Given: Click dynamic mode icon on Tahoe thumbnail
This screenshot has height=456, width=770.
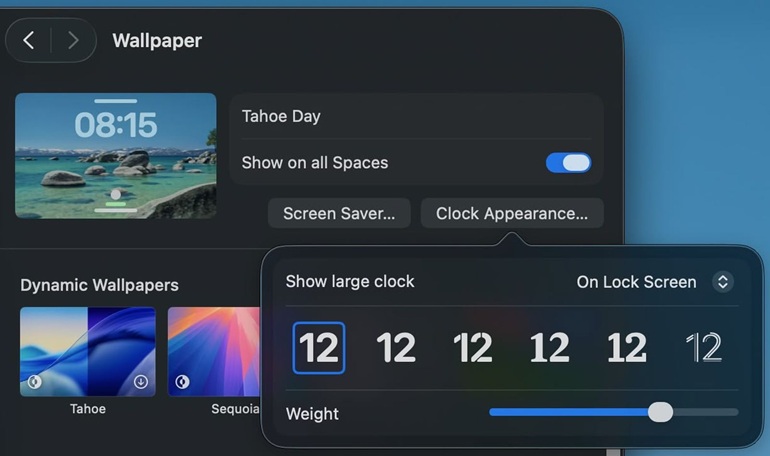Looking at the screenshot, I should click(x=35, y=382).
